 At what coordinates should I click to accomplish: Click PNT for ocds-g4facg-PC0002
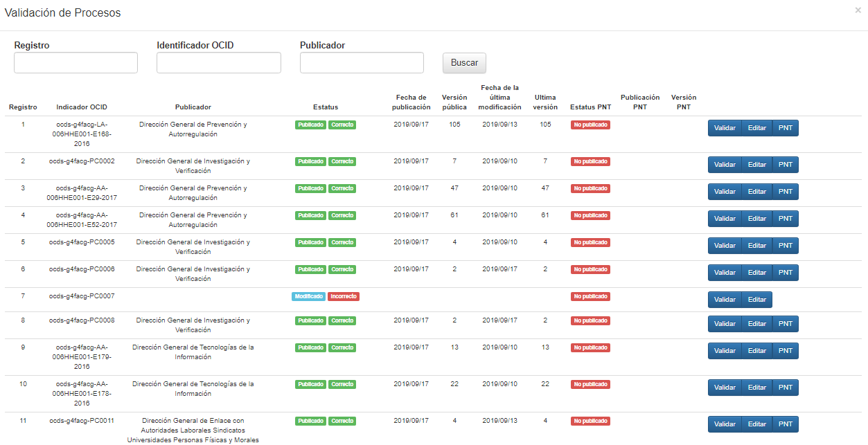[785, 165]
